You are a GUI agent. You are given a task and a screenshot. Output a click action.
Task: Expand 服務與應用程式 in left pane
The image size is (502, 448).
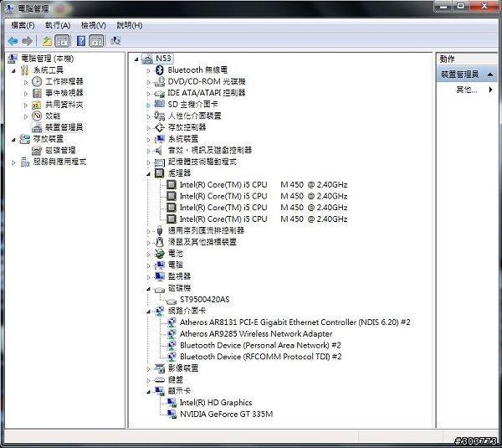pos(13,162)
